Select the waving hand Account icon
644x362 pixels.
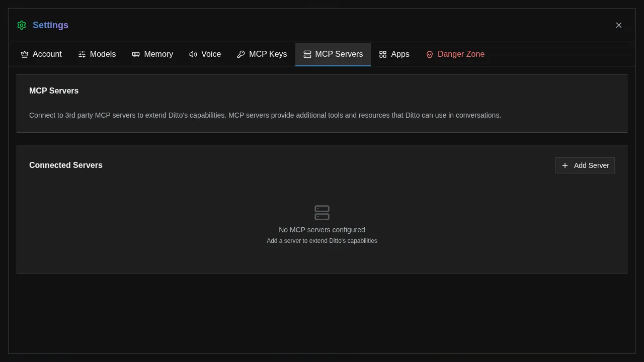click(25, 54)
